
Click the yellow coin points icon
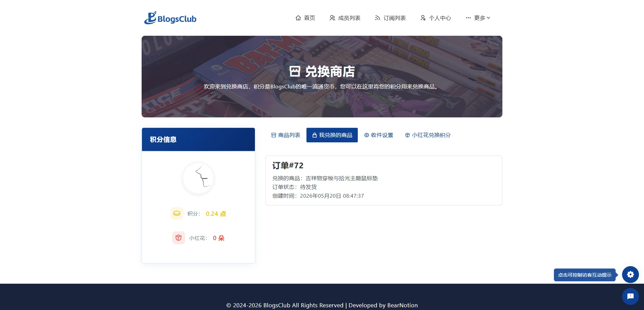(x=177, y=214)
